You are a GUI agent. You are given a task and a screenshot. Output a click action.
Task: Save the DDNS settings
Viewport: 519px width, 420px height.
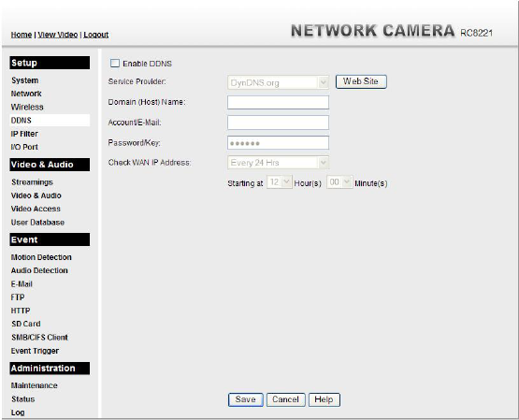coord(245,399)
